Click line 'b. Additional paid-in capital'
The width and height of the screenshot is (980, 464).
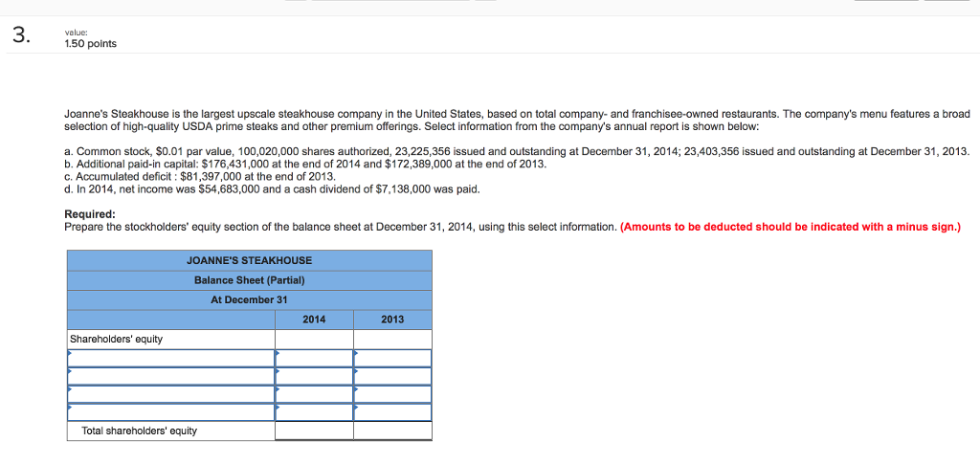(305, 165)
